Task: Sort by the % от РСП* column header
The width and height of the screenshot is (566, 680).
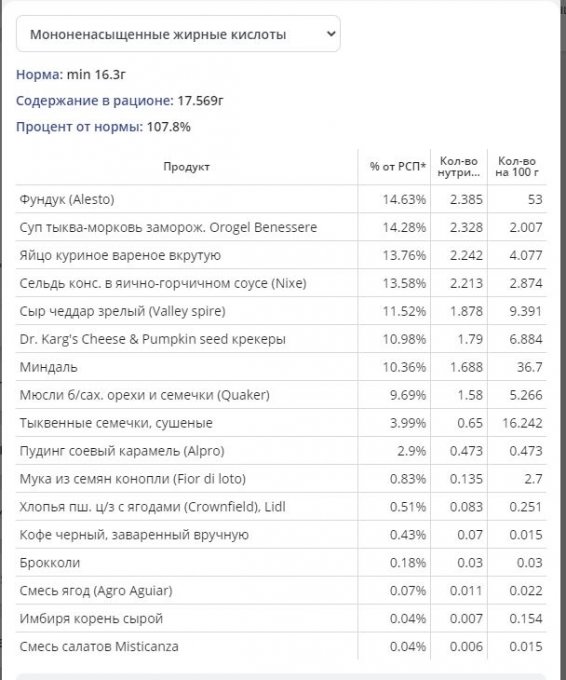Action: tap(398, 167)
